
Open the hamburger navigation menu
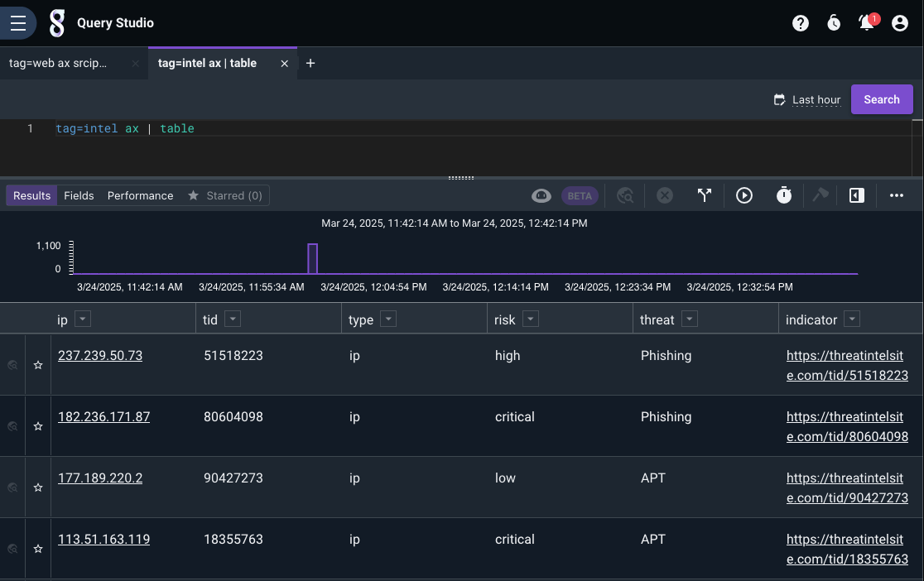click(18, 23)
